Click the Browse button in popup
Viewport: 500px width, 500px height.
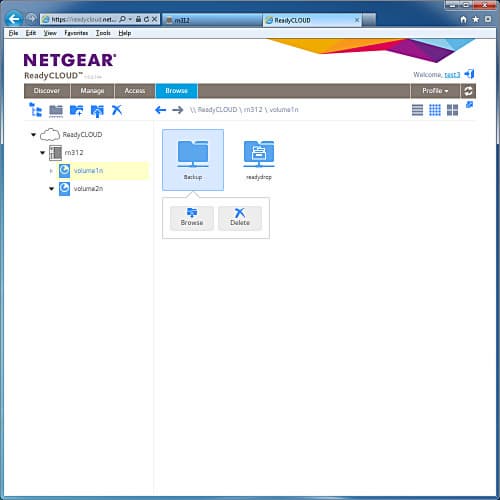tap(192, 218)
